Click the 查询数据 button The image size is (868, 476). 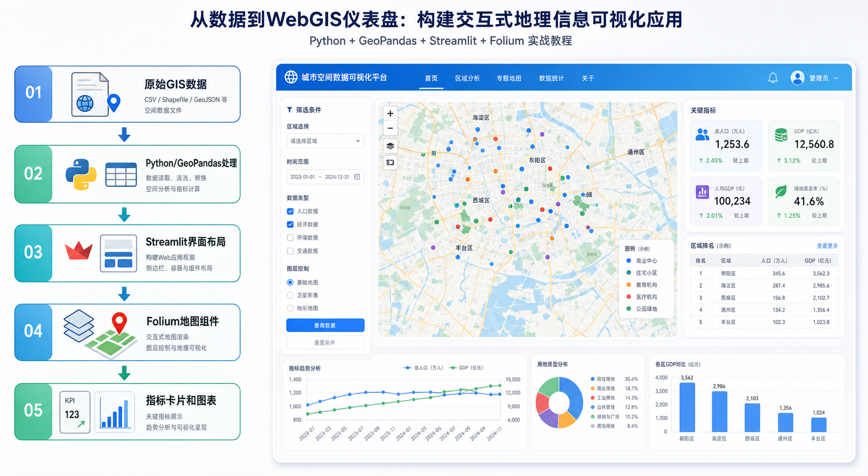point(325,325)
